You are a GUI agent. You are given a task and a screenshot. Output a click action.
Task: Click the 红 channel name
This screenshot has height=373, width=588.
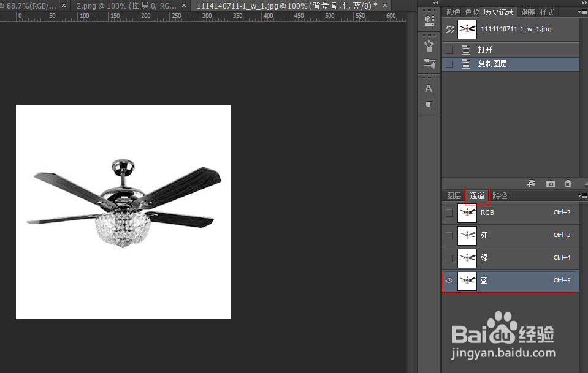[484, 236]
